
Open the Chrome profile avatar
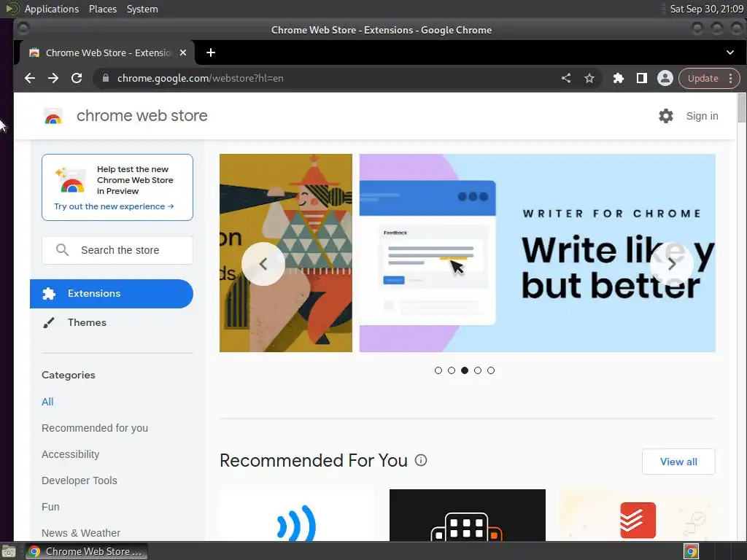665,78
